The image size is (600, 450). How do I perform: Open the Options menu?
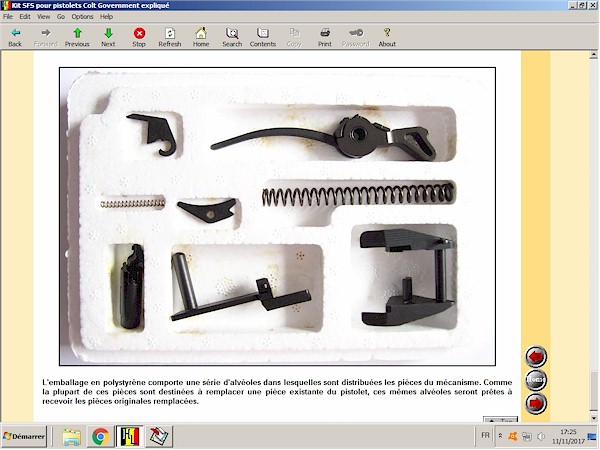tap(82, 16)
